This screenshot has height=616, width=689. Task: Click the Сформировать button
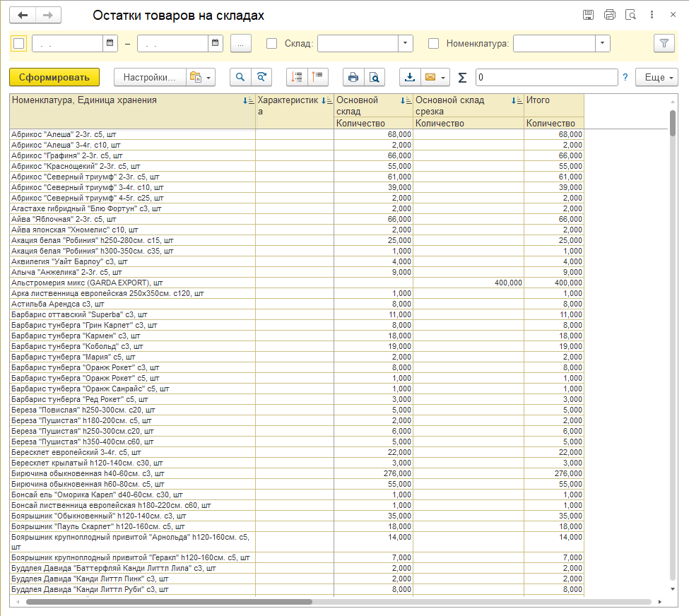pyautogui.click(x=54, y=77)
